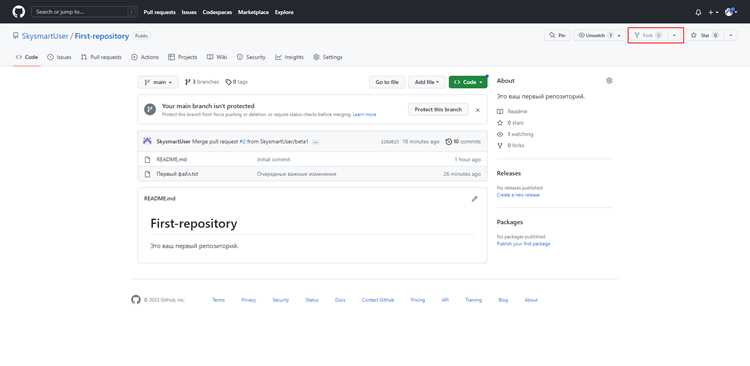Screen dimensions: 750x366
Task: Open the Readme link in About
Action: click(x=512, y=111)
